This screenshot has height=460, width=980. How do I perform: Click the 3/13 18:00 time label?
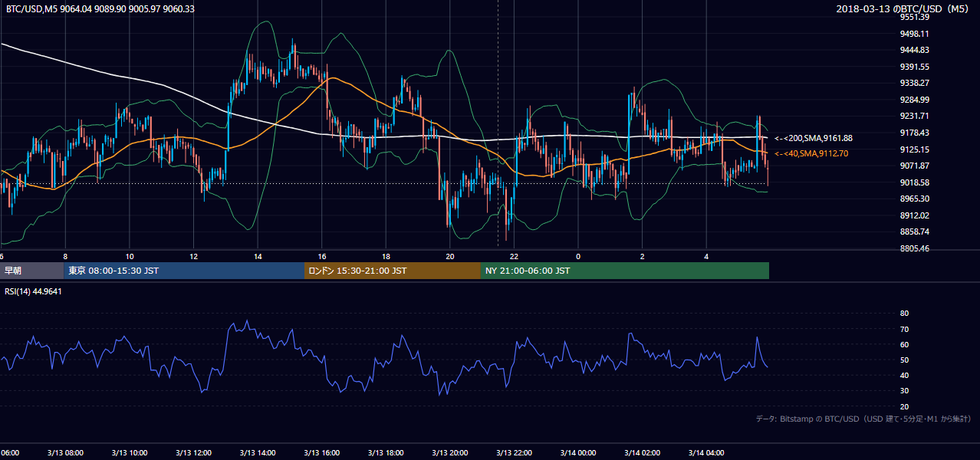pyautogui.click(x=386, y=453)
